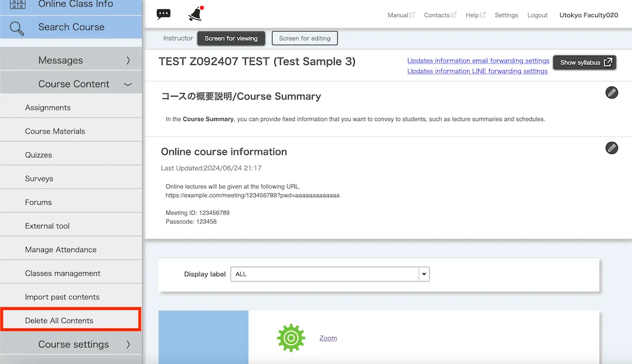The width and height of the screenshot is (632, 364).
Task: Click the Search Course magnifier icon
Action: [x=17, y=28]
